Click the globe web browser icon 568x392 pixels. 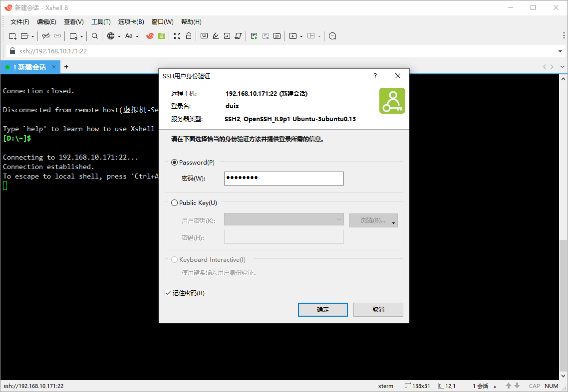tap(110, 36)
